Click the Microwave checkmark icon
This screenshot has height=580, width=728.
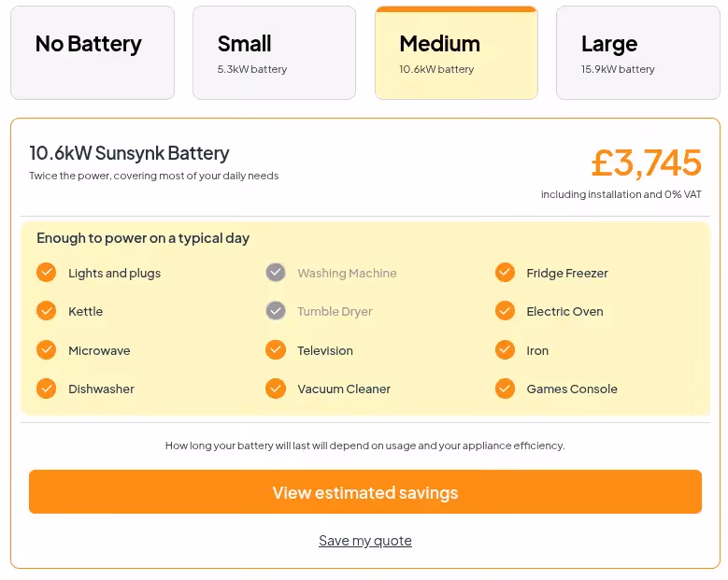pyautogui.click(x=46, y=350)
